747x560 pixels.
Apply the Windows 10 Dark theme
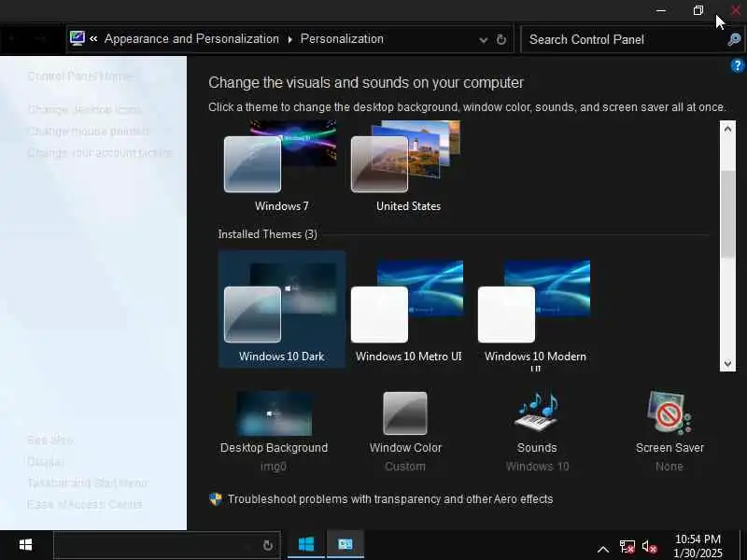(x=282, y=309)
